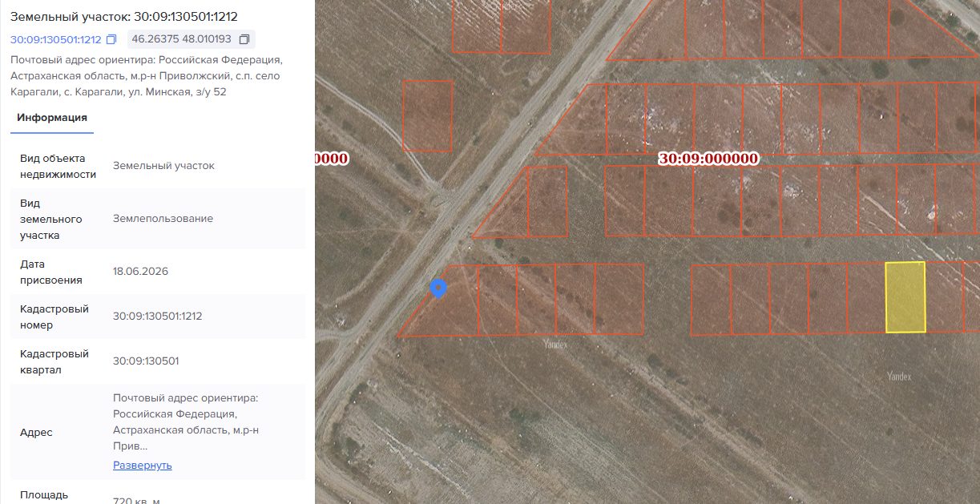Open the Информация tab
The height and width of the screenshot is (504, 980).
(52, 118)
